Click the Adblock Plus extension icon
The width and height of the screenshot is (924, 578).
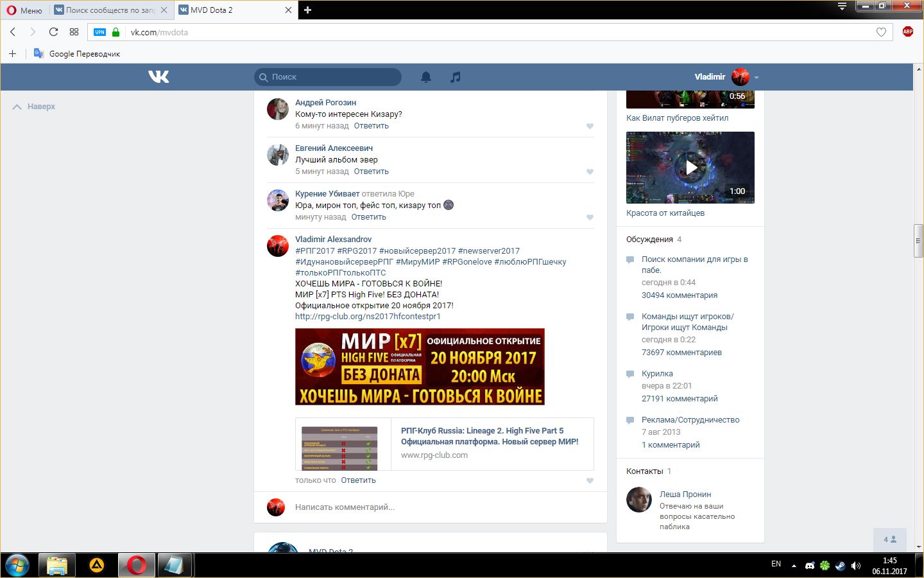[907, 32]
